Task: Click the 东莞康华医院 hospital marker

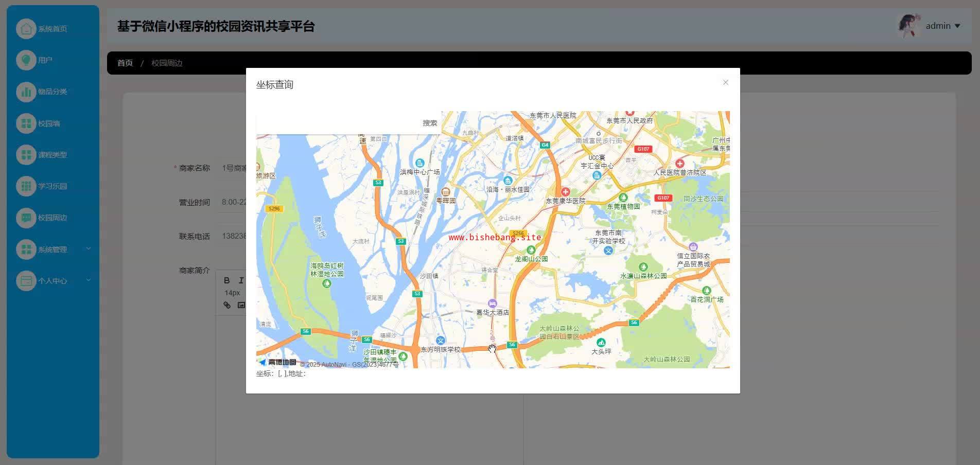Action: (x=565, y=192)
